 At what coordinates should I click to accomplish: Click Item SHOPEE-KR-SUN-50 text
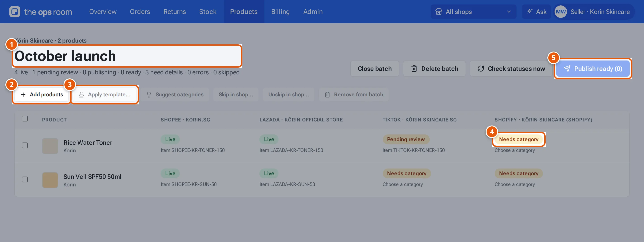pyautogui.click(x=189, y=184)
